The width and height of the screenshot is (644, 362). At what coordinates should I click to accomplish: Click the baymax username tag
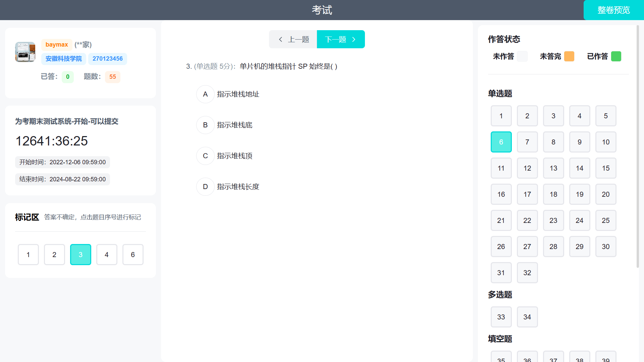point(57,45)
